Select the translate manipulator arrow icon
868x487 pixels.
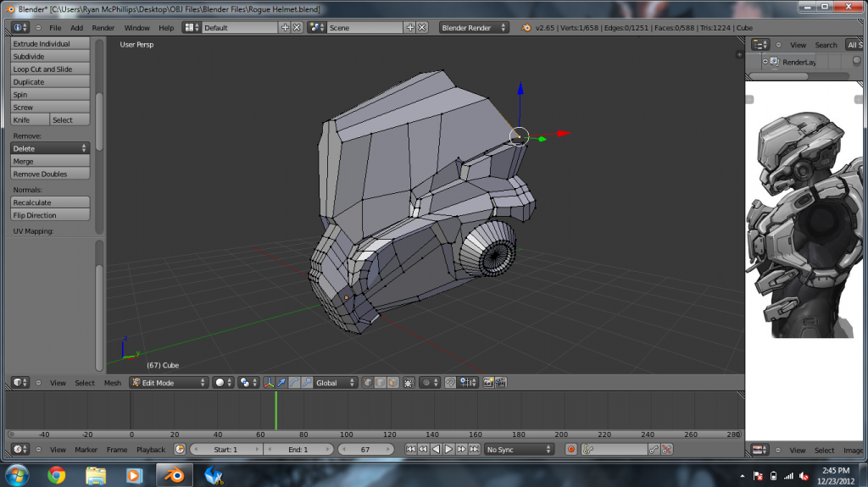pos(281,383)
